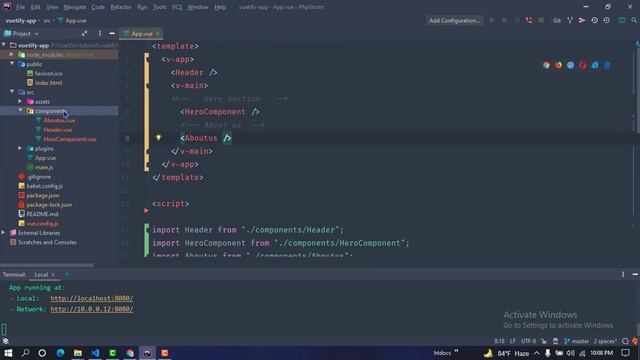Viewport: 640px width, 360px height.
Task: Open in Chrome browser icon in editor
Action: [546, 65]
